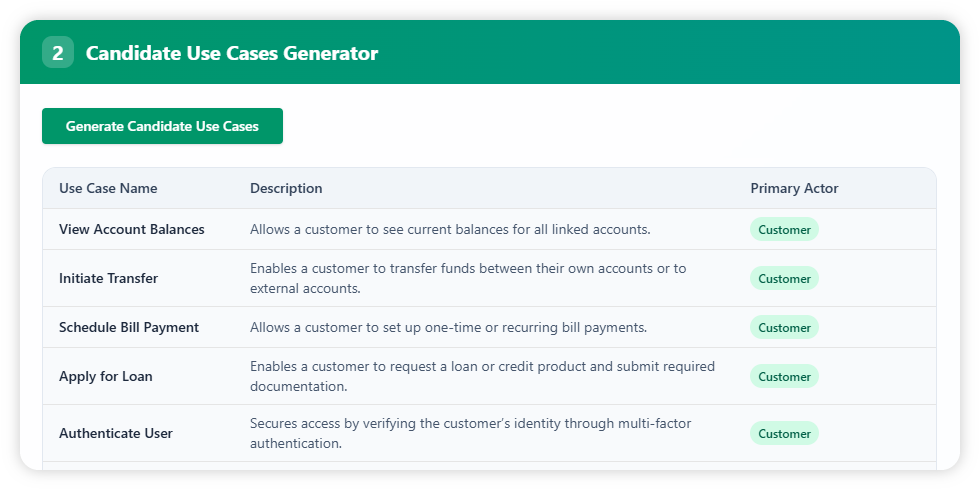
Task: Click the Authenticate User description text
Action: [470, 433]
